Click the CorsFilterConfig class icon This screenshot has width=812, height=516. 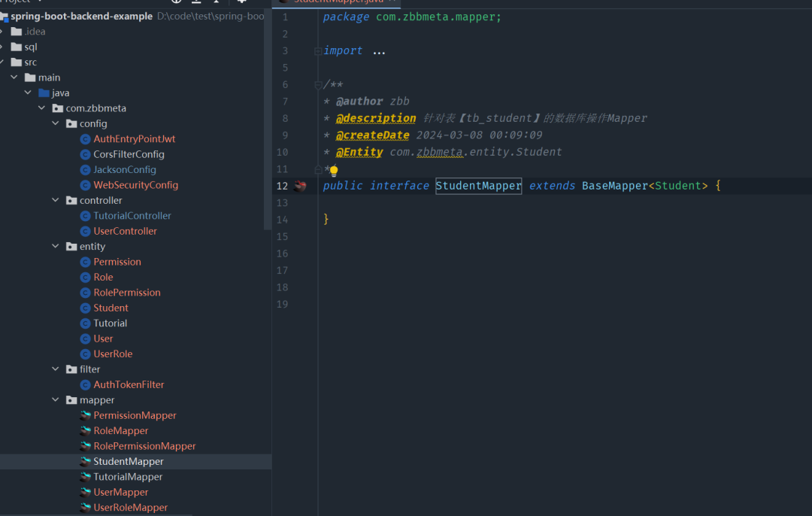[x=86, y=154]
